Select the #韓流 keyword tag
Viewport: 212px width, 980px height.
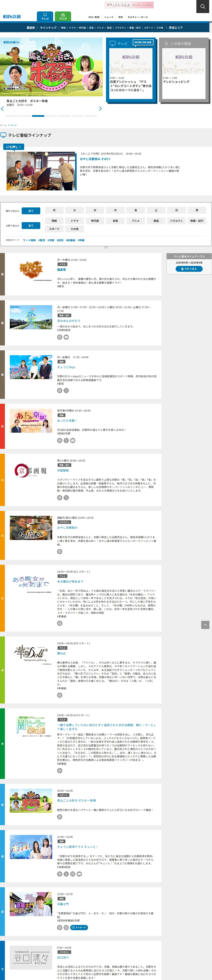[42, 240]
